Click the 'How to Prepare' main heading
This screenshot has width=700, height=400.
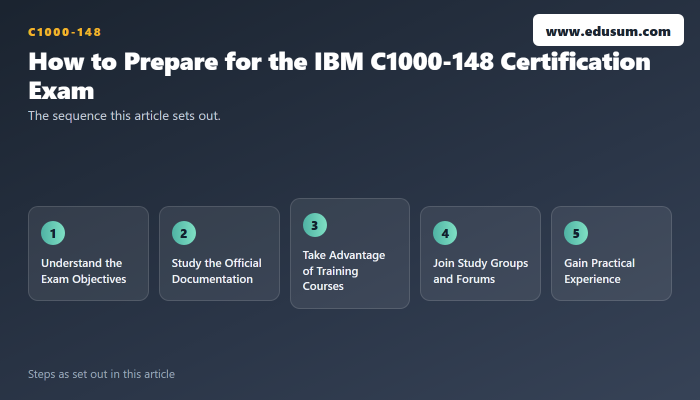coord(339,76)
